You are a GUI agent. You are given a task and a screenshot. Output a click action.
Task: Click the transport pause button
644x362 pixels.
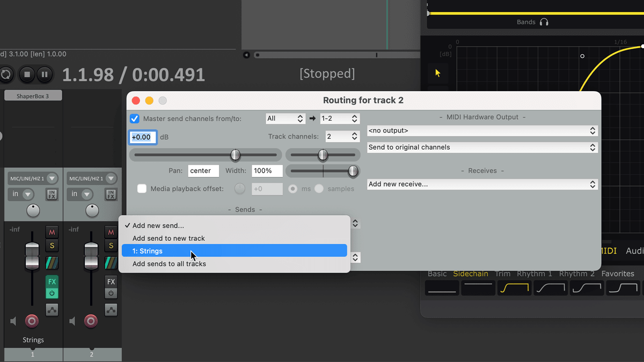click(45, 75)
